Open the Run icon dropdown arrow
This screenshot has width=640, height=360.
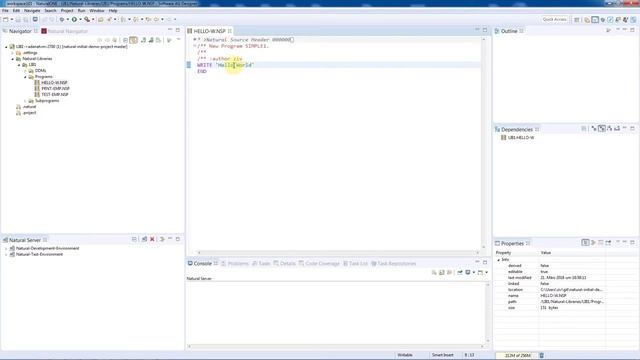tap(80, 20)
